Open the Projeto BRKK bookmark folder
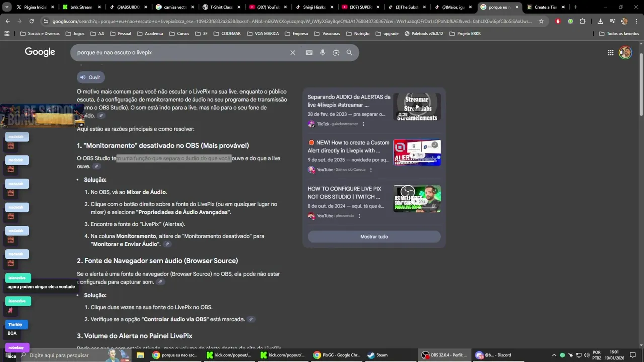Image resolution: width=644 pixels, height=362 pixels. (466, 34)
